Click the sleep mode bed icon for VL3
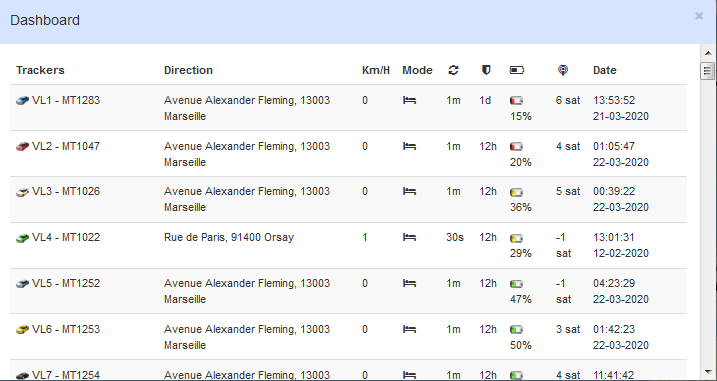The width and height of the screenshot is (717, 381). tap(409, 192)
